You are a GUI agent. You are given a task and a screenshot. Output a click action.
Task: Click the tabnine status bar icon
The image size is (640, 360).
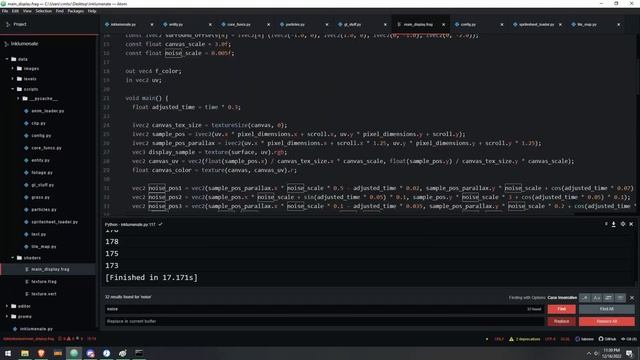[584, 339]
